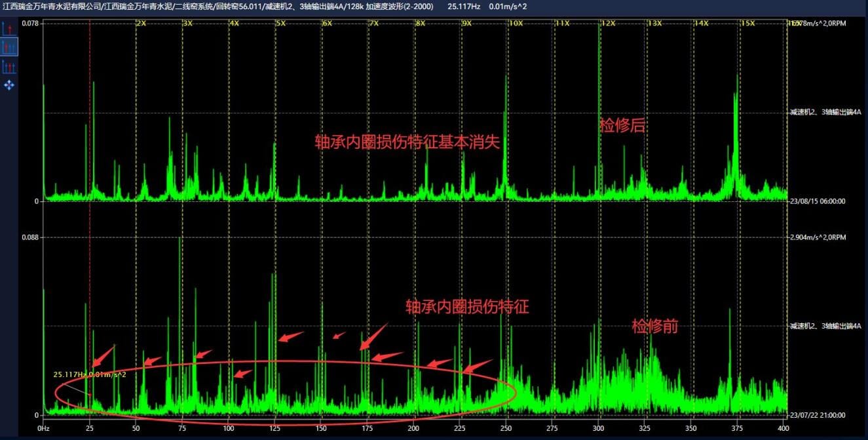
Task: Click the 检修后 annotation text
Action: (622, 125)
